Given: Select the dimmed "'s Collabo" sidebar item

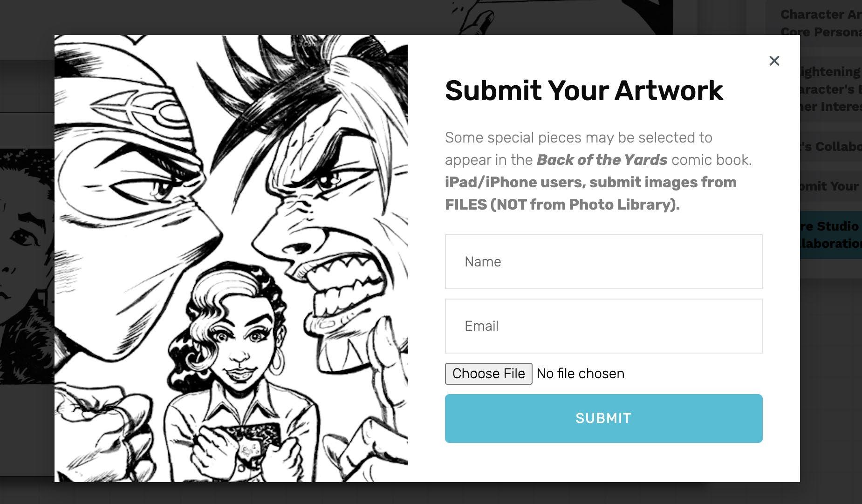Looking at the screenshot, I should [830, 146].
